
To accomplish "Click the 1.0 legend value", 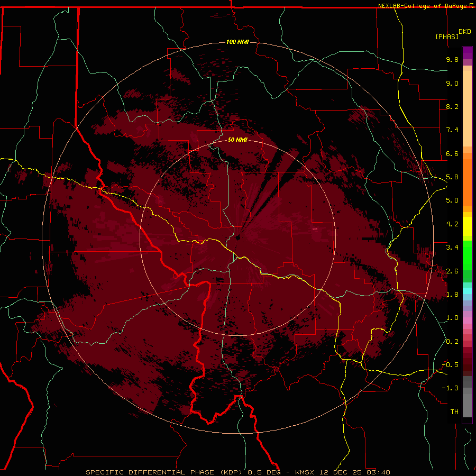I will (452, 318).
